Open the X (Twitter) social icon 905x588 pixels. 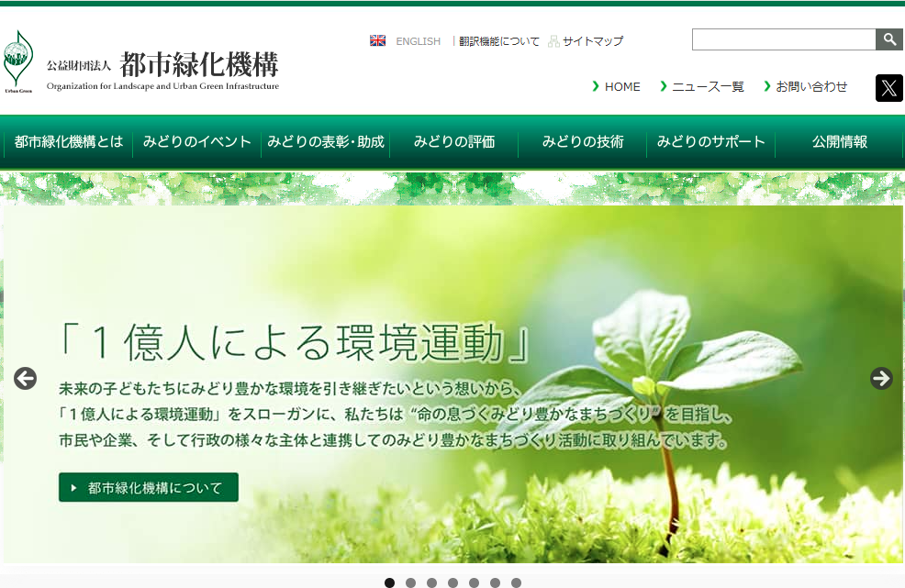coord(888,88)
